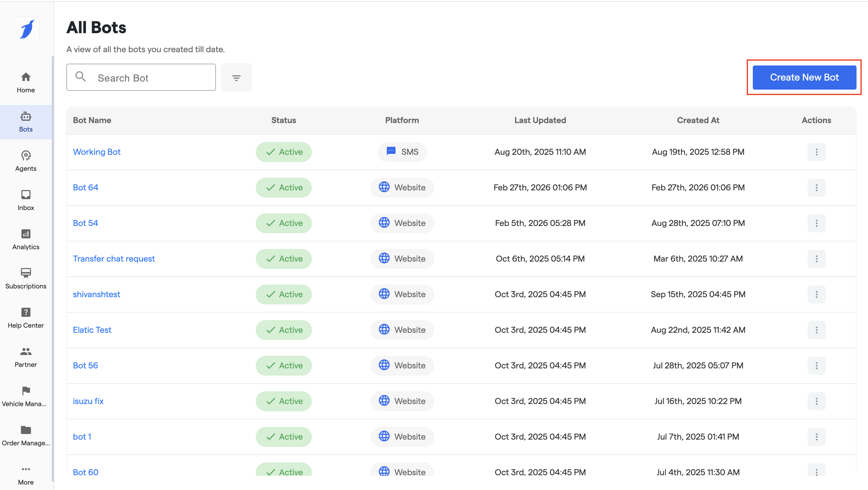This screenshot has width=868, height=490.
Task: Open actions menu for Elatic Test
Action: (816, 330)
